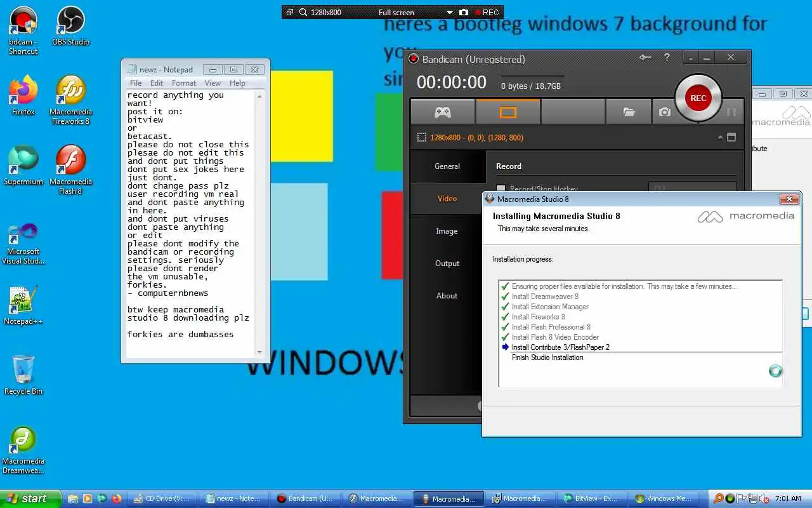Click the Bandicam pause icon
812x508 pixels.
pyautogui.click(x=731, y=112)
